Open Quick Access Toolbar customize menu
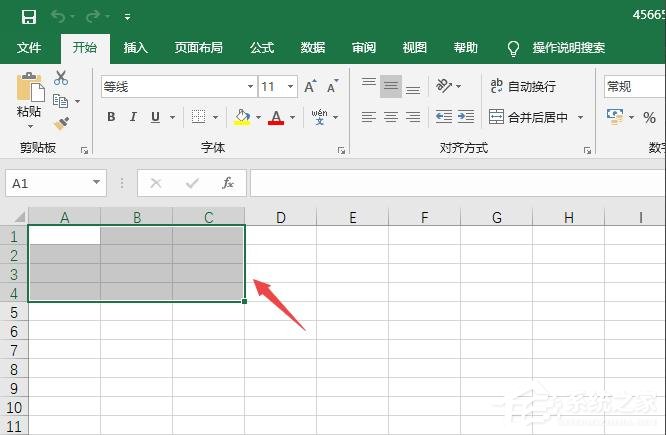 click(127, 17)
